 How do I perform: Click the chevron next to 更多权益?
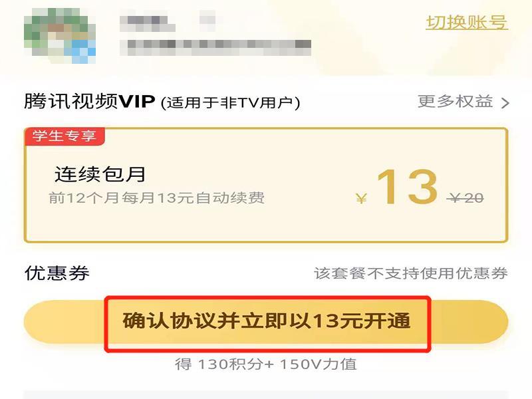point(505,103)
